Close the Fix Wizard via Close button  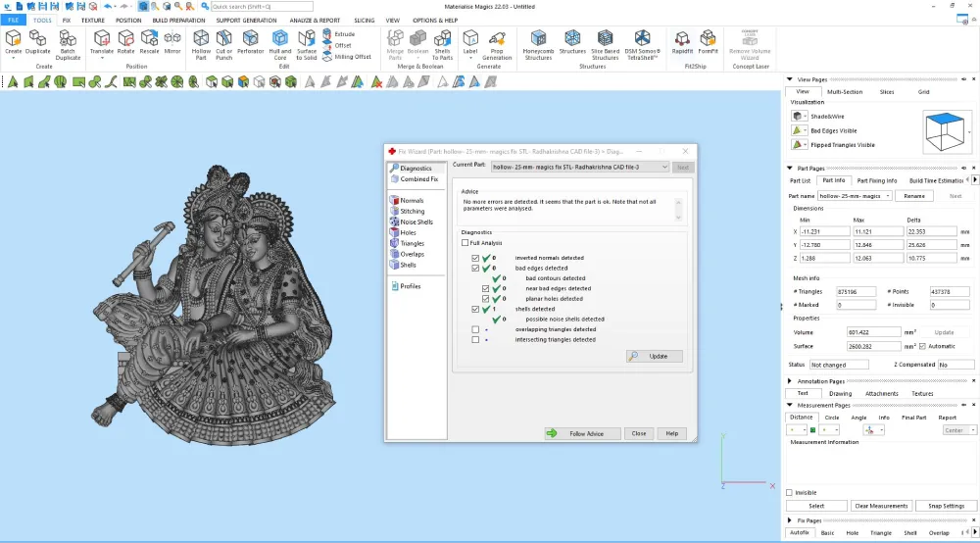[639, 433]
